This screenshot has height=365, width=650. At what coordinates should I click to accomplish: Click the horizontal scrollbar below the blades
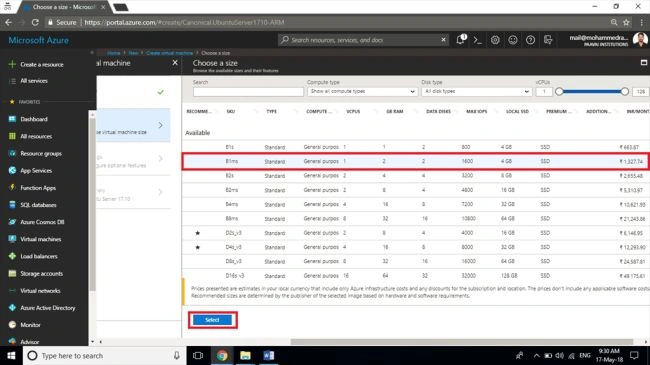[462, 342]
